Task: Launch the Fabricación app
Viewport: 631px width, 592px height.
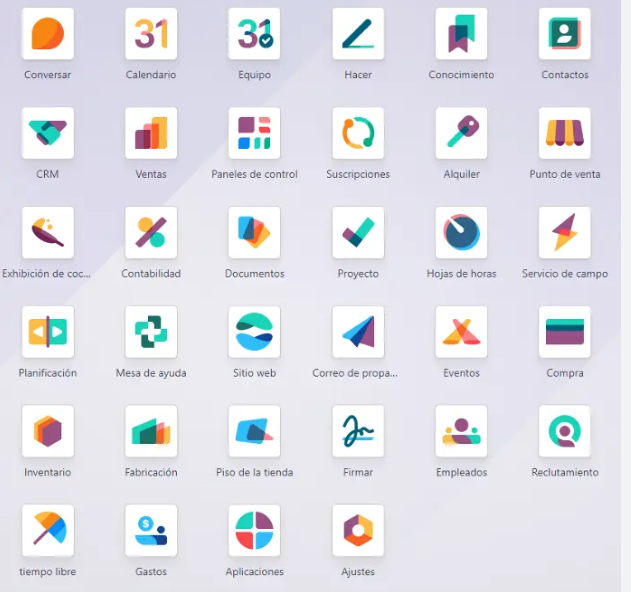Action: coord(151,431)
